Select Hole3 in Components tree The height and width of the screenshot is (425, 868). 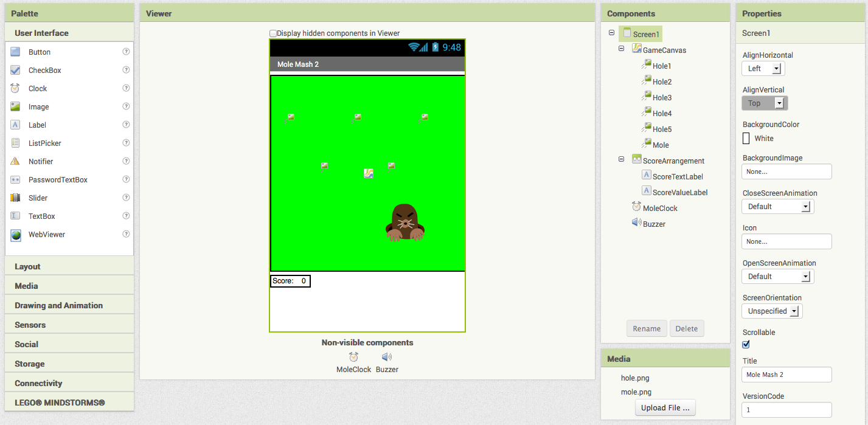pos(662,97)
